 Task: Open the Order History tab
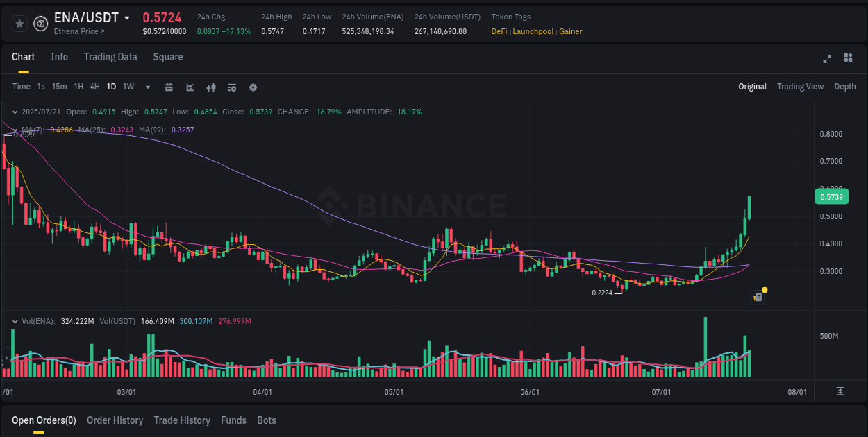click(x=115, y=420)
